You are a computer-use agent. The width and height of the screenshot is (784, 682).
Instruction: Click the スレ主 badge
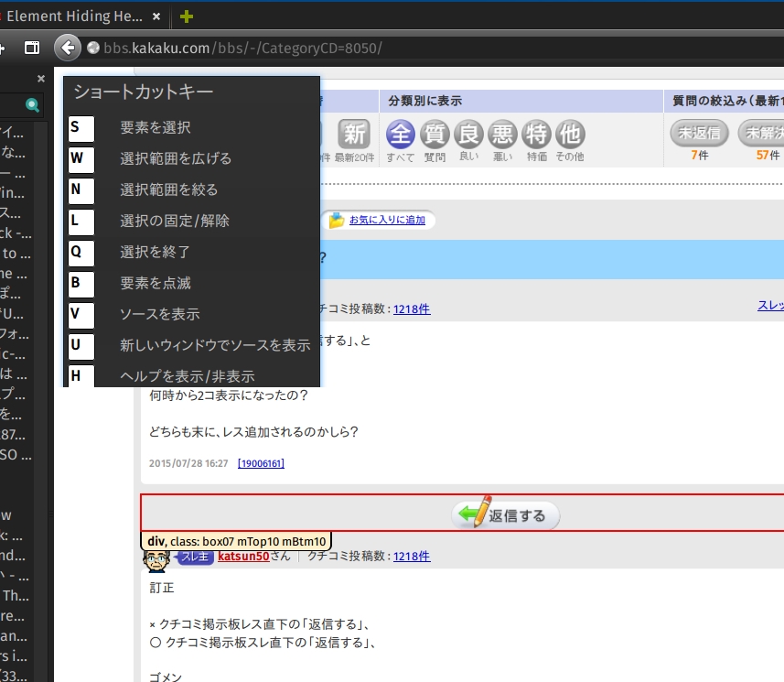195,557
